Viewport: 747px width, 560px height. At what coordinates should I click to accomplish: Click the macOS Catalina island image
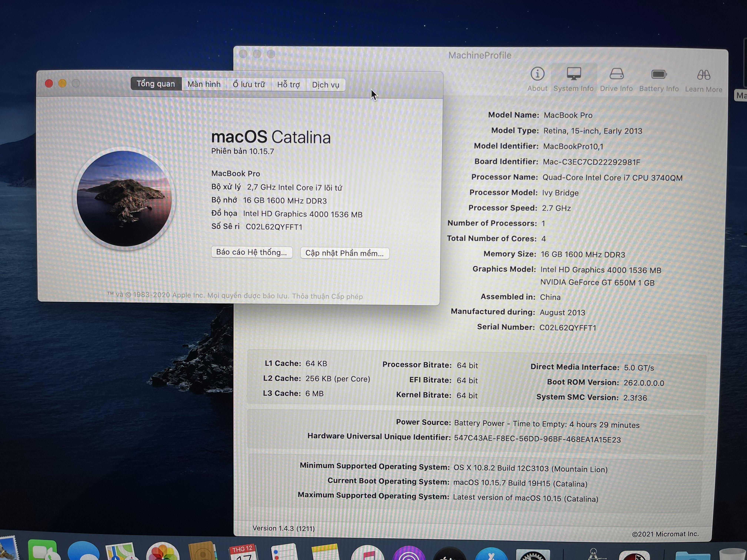(124, 199)
